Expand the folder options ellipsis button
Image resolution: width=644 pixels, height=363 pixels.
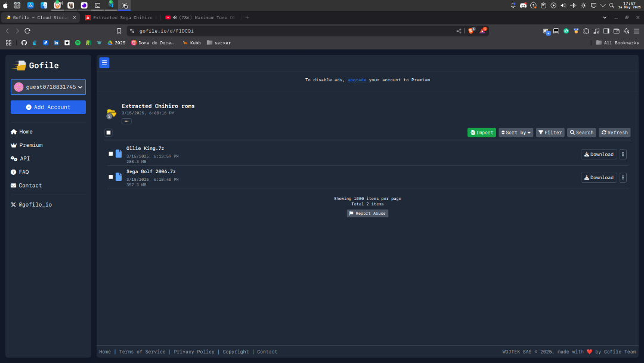click(x=126, y=121)
